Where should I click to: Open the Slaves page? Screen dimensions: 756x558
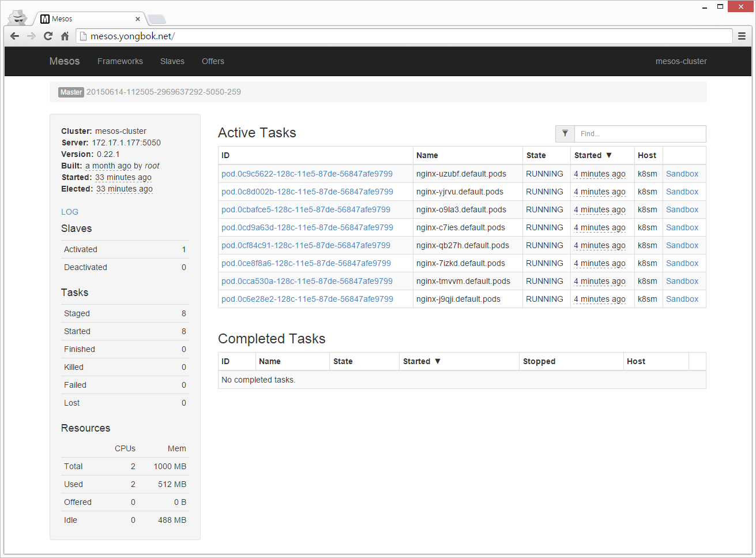(172, 61)
